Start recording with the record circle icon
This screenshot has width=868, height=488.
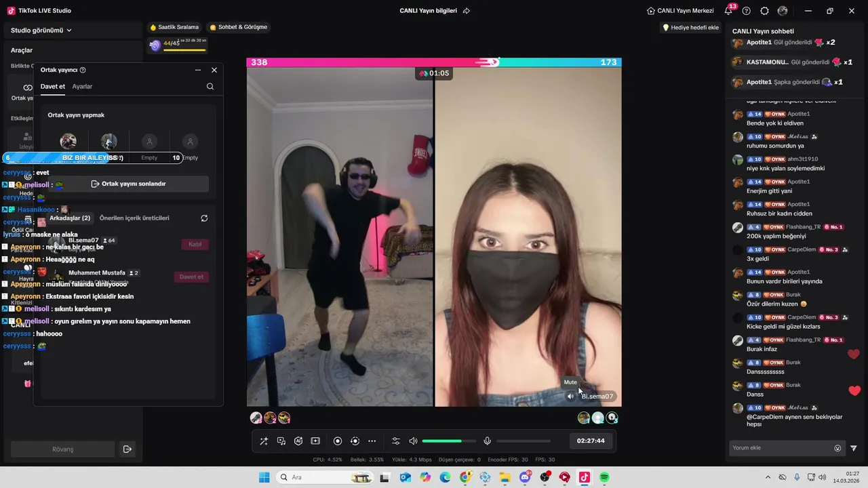tap(338, 441)
